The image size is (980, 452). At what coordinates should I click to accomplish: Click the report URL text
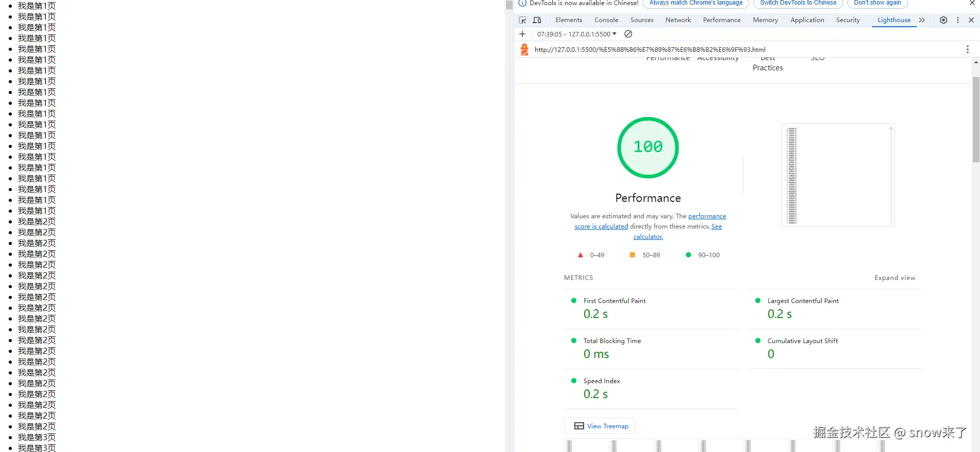(x=650, y=50)
